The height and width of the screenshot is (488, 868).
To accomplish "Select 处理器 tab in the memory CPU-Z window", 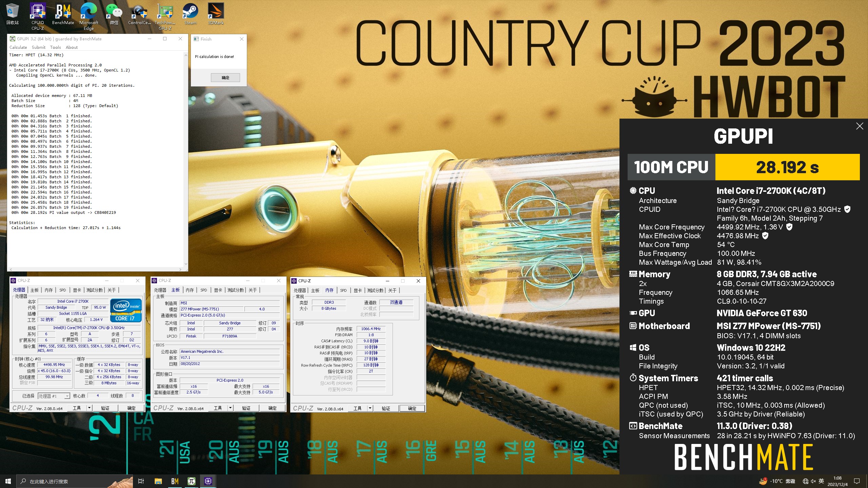I will pyautogui.click(x=300, y=290).
